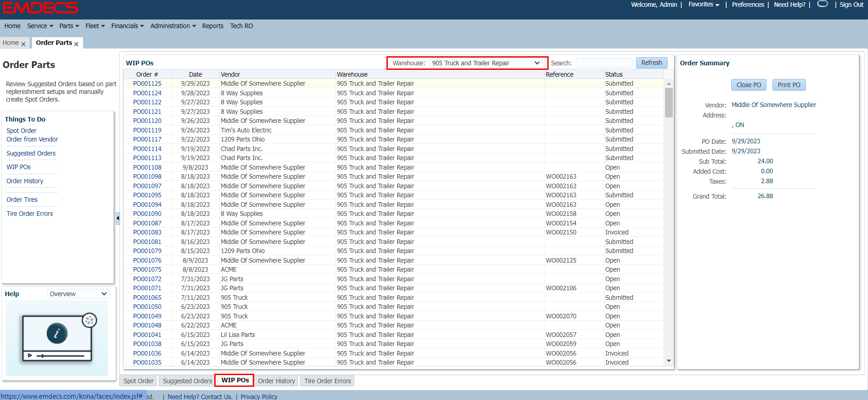Sort by the Order # column header

(x=147, y=74)
